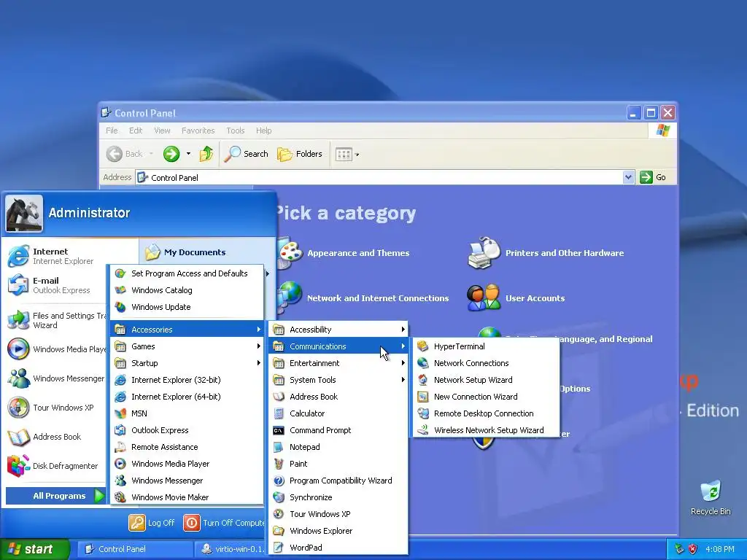The width and height of the screenshot is (747, 560).
Task: Expand the Startup submenu
Action: tap(187, 363)
